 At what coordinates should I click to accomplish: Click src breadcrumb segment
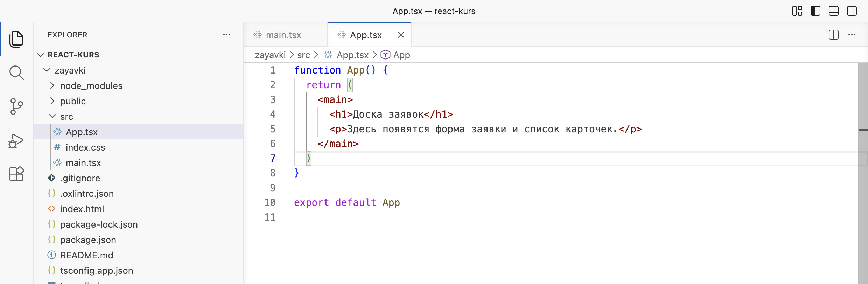point(303,55)
